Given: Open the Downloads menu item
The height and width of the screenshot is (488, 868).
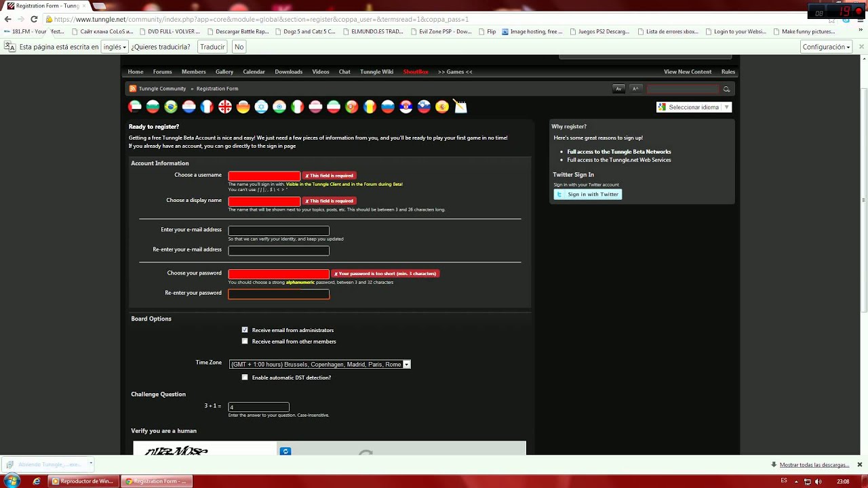Looking at the screenshot, I should pos(289,72).
